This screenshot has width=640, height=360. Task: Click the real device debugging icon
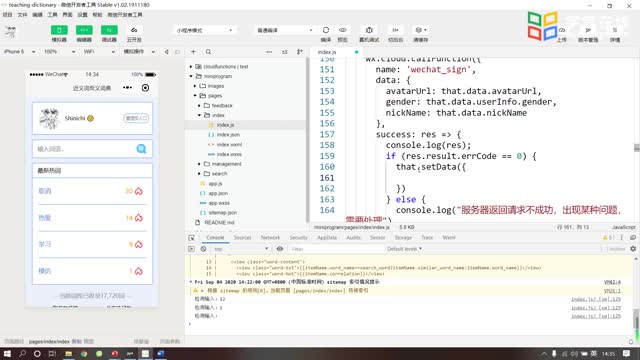click(369, 30)
